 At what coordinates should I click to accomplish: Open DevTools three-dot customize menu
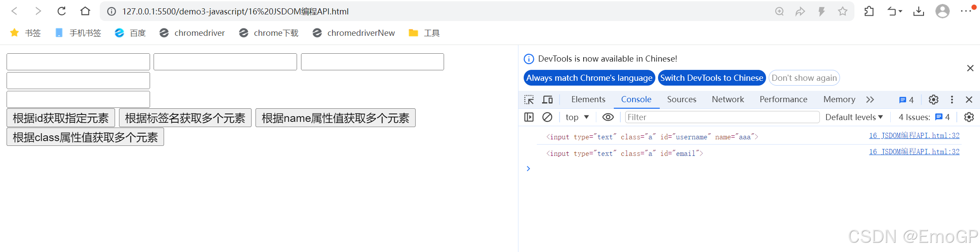[952, 100]
